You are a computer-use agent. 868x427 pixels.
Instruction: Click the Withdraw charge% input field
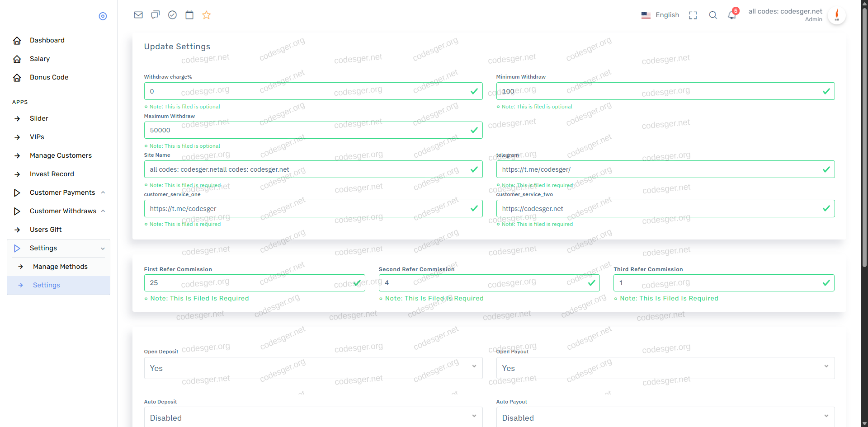pos(307,91)
